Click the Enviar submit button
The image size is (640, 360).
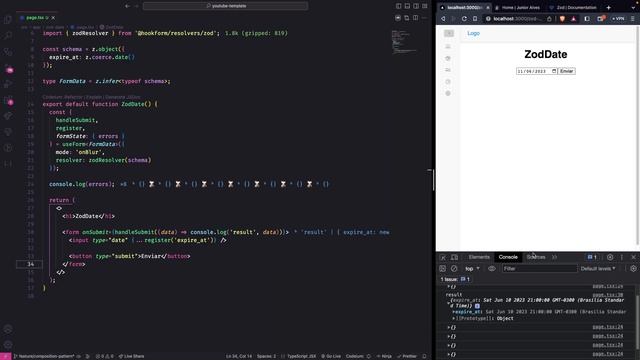[567, 71]
